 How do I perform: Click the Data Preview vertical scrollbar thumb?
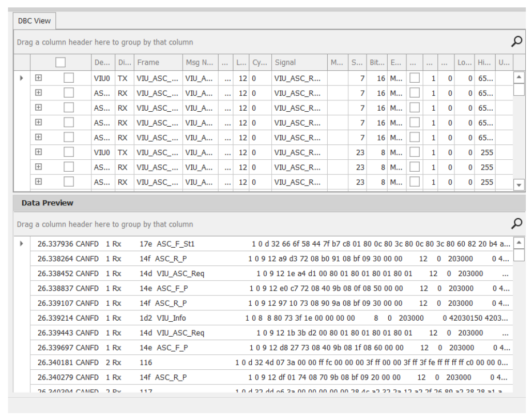click(519, 255)
